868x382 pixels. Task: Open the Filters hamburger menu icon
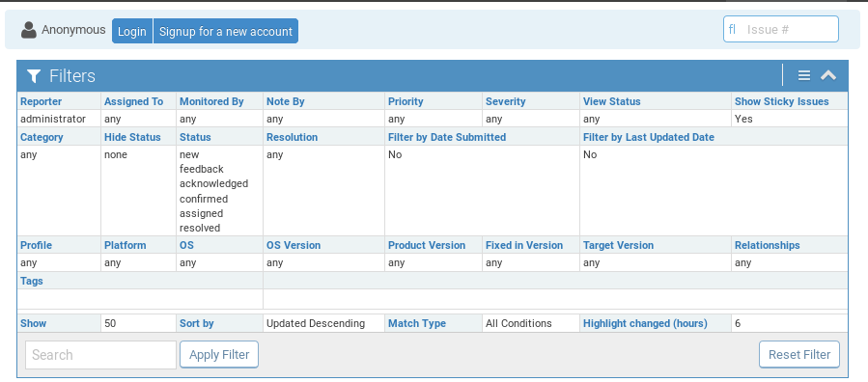point(804,76)
